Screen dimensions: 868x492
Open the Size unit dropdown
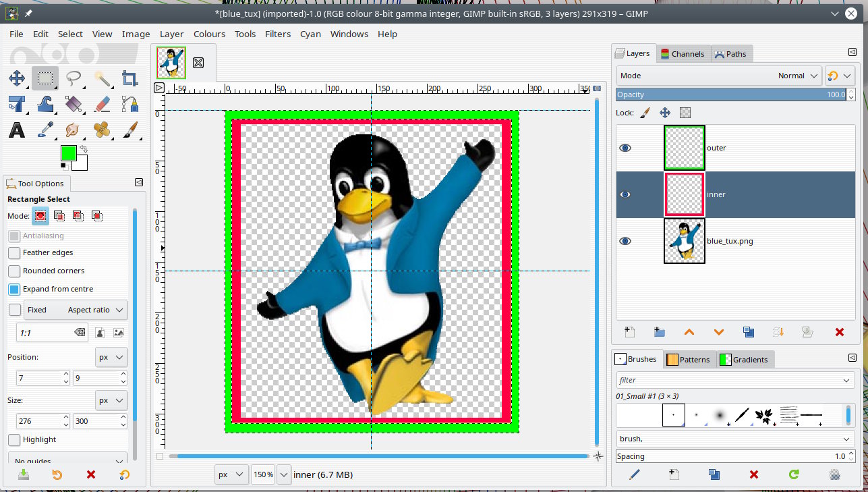click(x=111, y=400)
